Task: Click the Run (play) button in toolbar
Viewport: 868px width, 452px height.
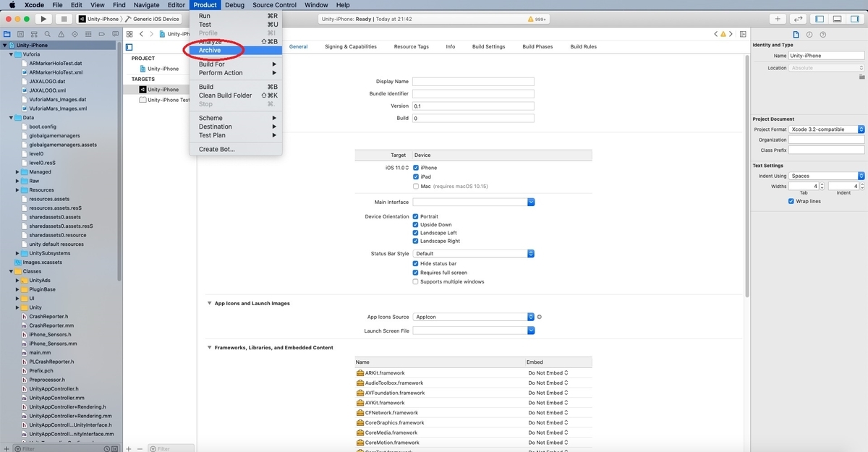Action: tap(43, 19)
